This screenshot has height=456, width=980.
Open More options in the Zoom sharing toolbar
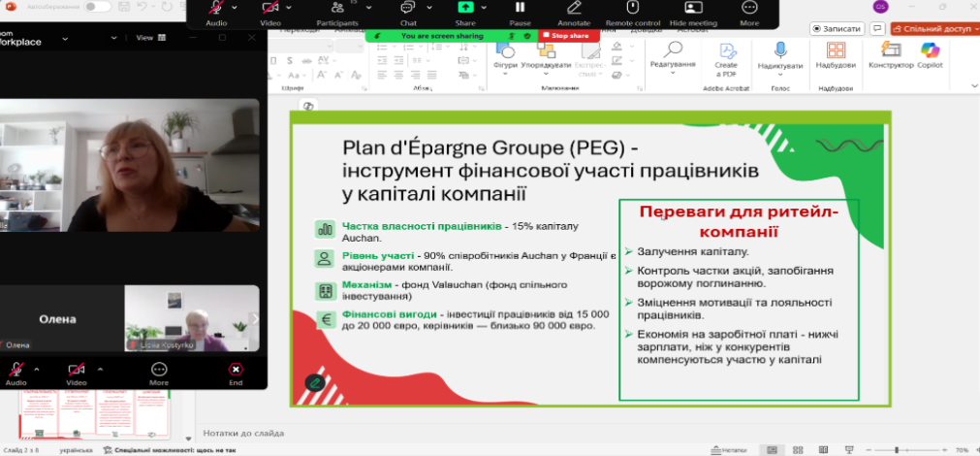point(749,14)
